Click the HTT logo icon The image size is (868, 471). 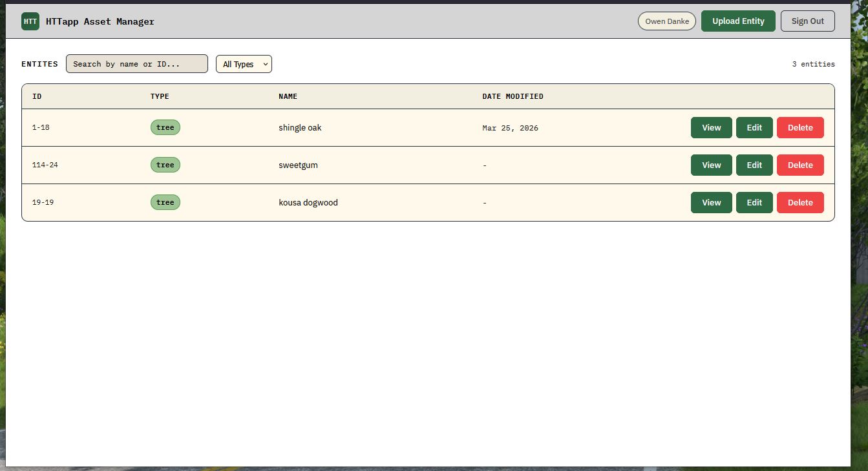click(x=30, y=21)
